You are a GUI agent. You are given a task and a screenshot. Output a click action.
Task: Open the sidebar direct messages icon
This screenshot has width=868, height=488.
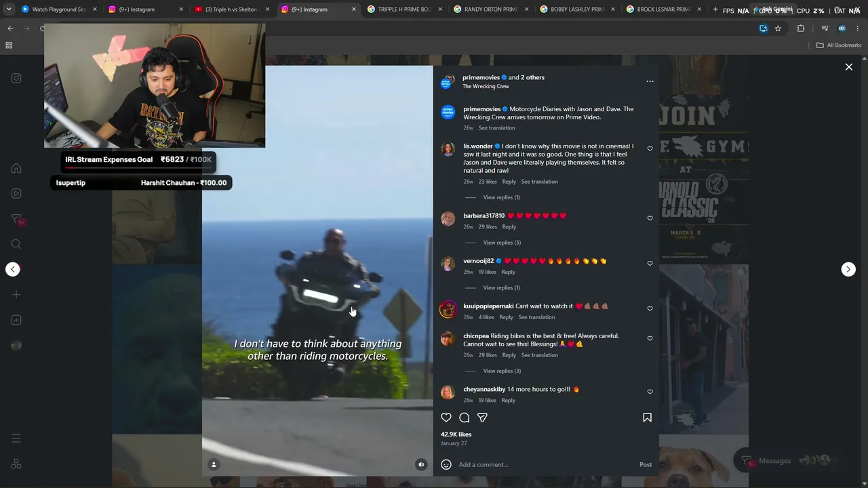coord(16,219)
